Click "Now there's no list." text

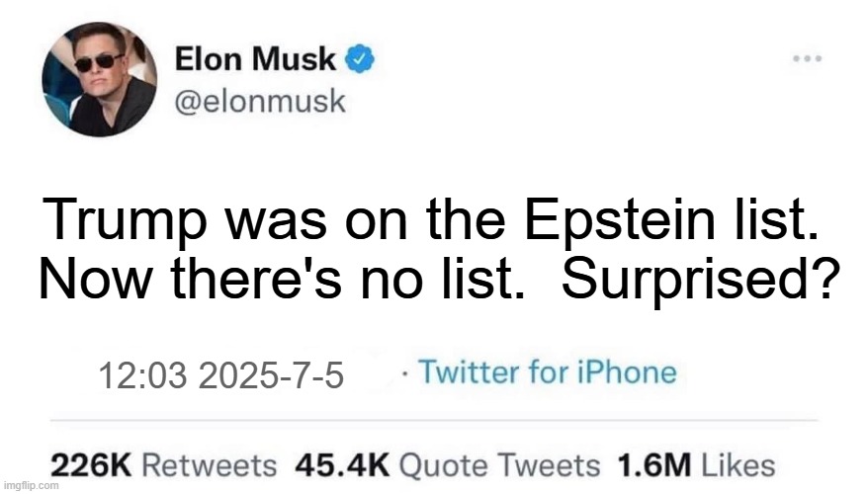point(282,279)
